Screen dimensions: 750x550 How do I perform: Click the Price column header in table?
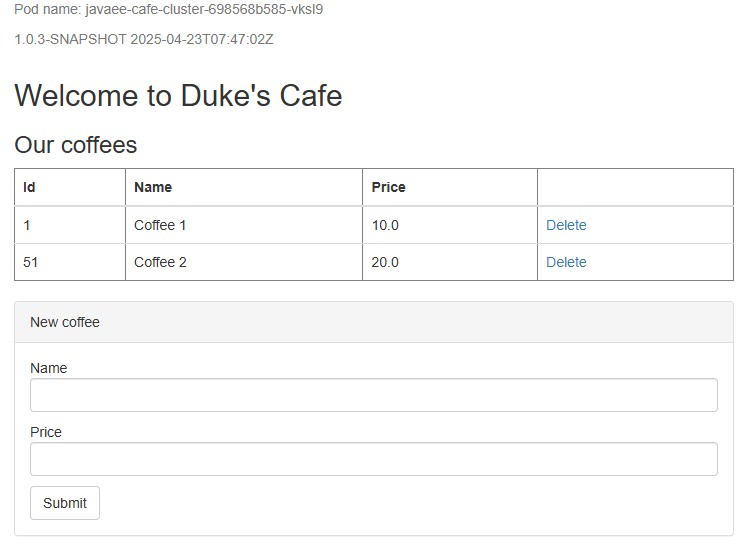pyautogui.click(x=389, y=187)
